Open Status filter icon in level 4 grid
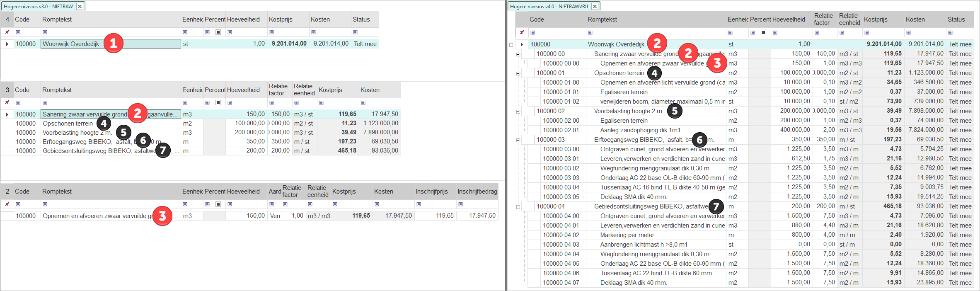The image size is (980, 291). coord(355,32)
